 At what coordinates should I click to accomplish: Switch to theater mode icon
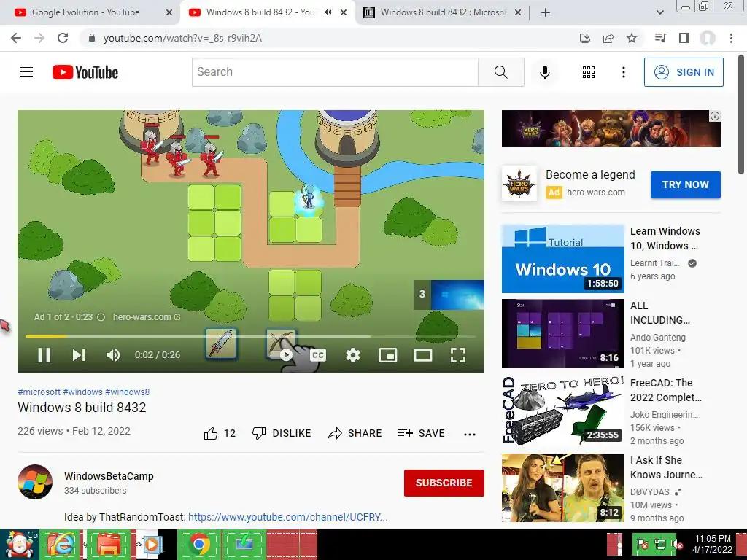coord(423,355)
